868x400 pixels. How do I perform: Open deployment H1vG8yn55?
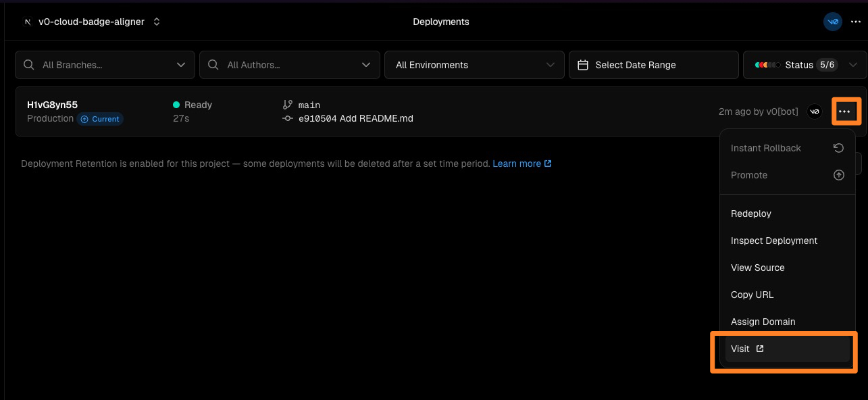click(x=52, y=105)
